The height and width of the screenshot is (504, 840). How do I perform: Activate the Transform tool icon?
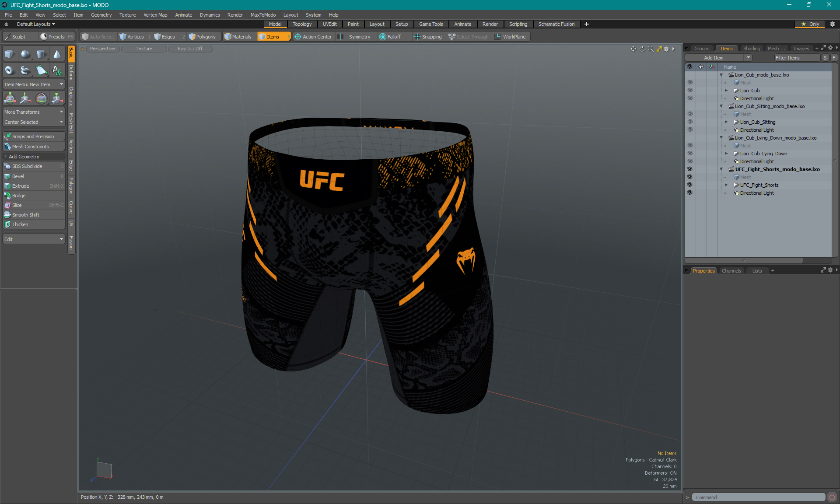click(x=10, y=98)
